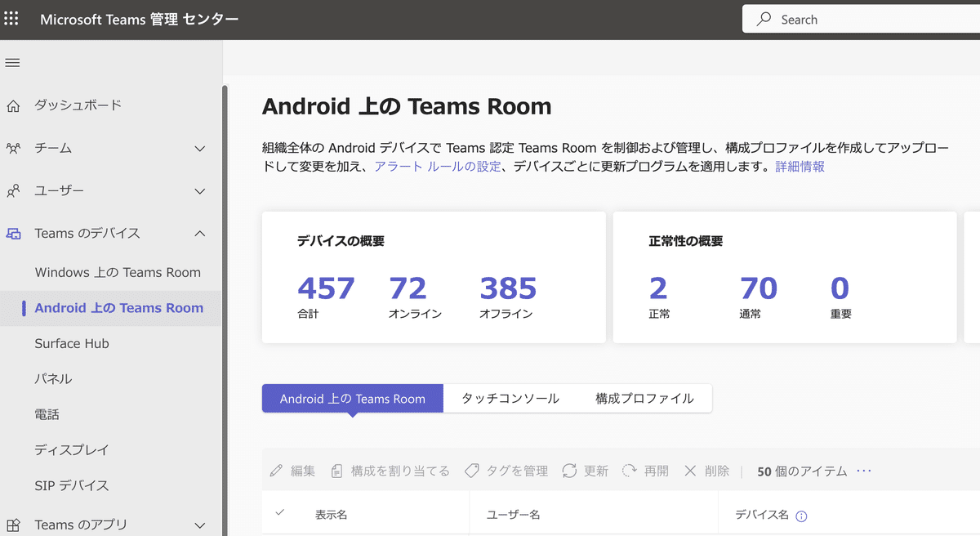Click the タグを管理 button label

[517, 471]
